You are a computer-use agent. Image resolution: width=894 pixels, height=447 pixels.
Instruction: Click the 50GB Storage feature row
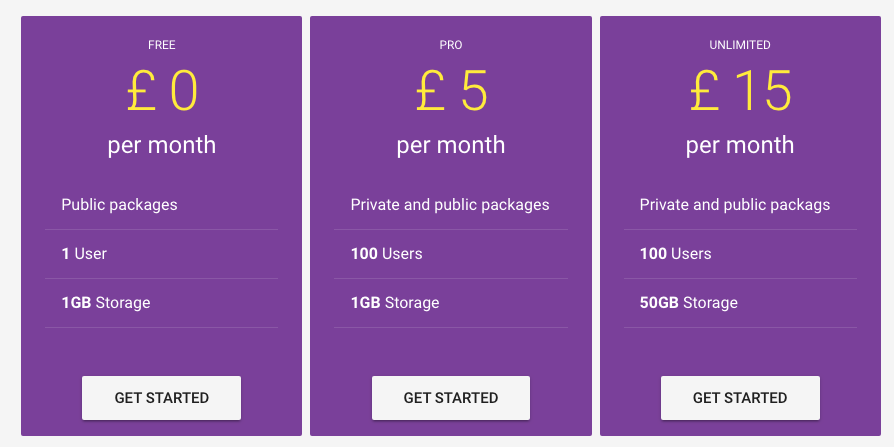click(x=688, y=303)
